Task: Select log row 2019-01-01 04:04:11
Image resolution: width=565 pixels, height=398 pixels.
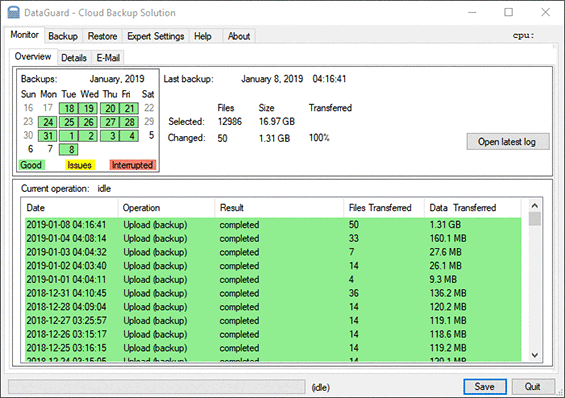Action: (x=273, y=280)
